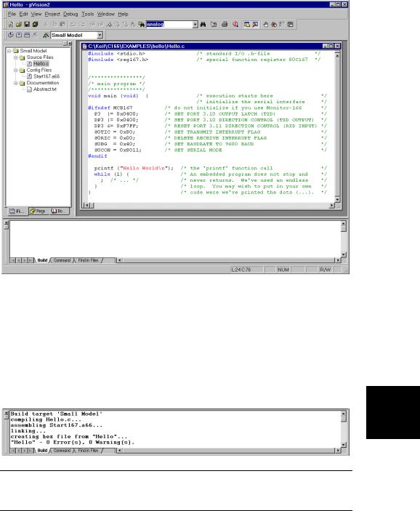
Task: Click the Rebuild all target files icon
Action: pos(27,35)
